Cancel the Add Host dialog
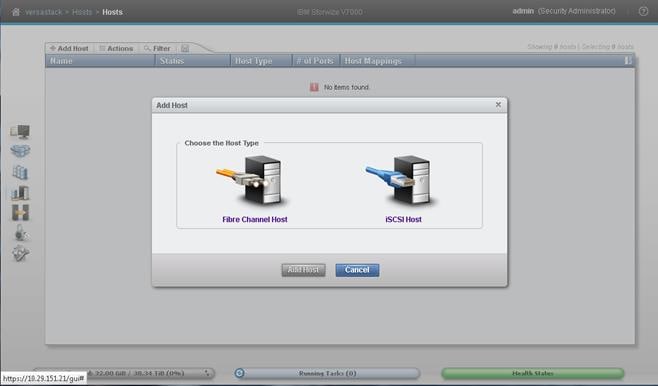This screenshot has height=386, width=658. [357, 270]
